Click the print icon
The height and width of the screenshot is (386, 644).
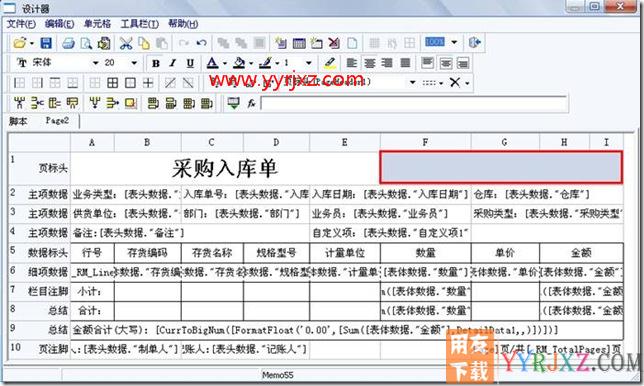click(x=68, y=43)
